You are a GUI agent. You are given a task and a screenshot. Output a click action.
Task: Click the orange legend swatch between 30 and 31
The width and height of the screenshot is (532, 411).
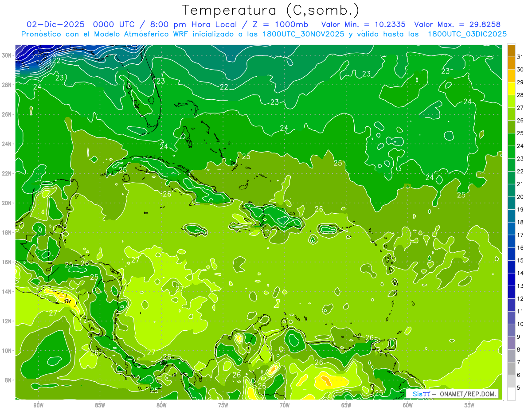(x=511, y=63)
